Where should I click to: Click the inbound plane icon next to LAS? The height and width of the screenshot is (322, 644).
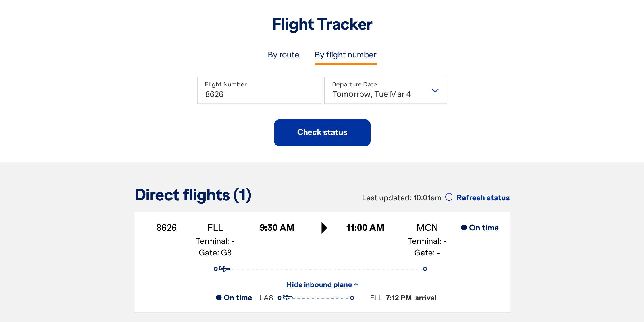288,298
